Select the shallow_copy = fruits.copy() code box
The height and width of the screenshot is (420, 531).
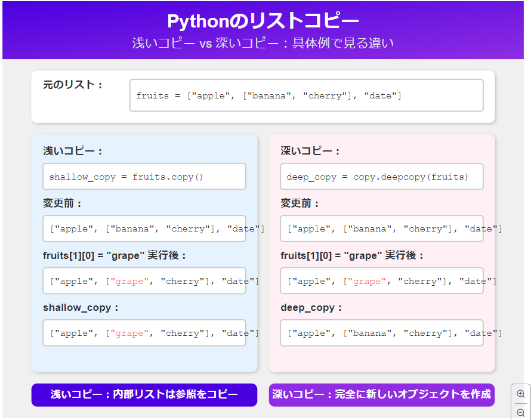(x=144, y=177)
